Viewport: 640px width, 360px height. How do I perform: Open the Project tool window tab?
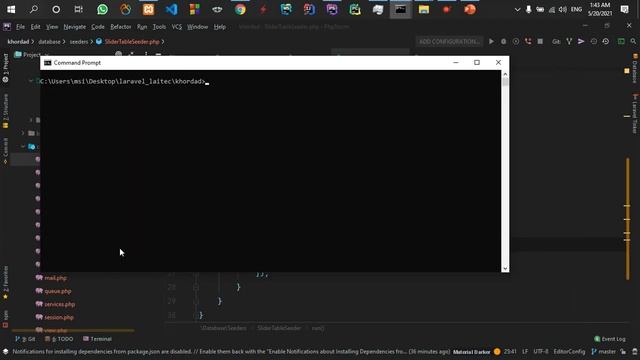pyautogui.click(x=5, y=68)
